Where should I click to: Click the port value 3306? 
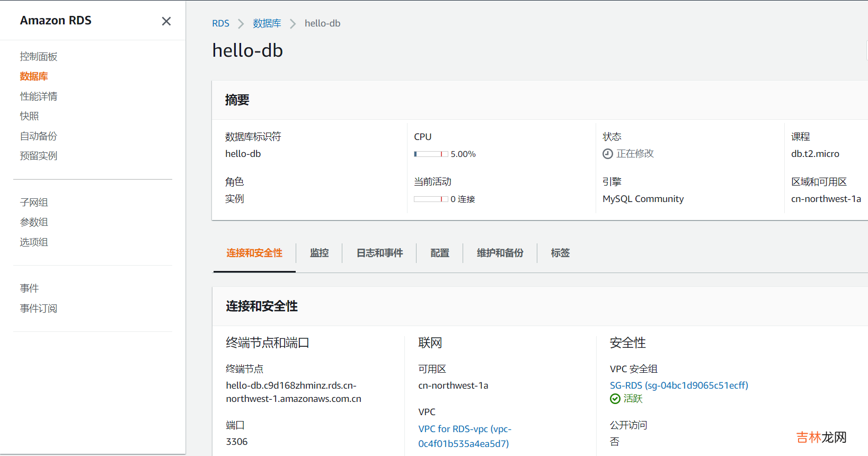pos(237,442)
